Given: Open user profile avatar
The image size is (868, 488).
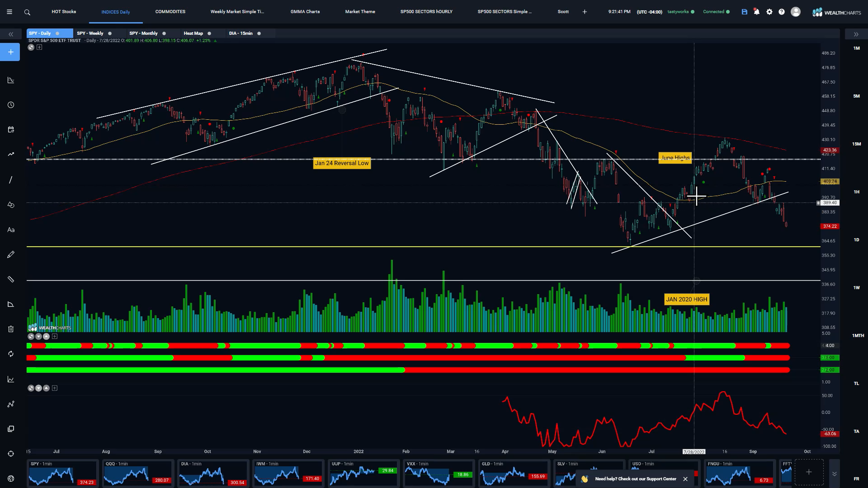Looking at the screenshot, I should (796, 12).
